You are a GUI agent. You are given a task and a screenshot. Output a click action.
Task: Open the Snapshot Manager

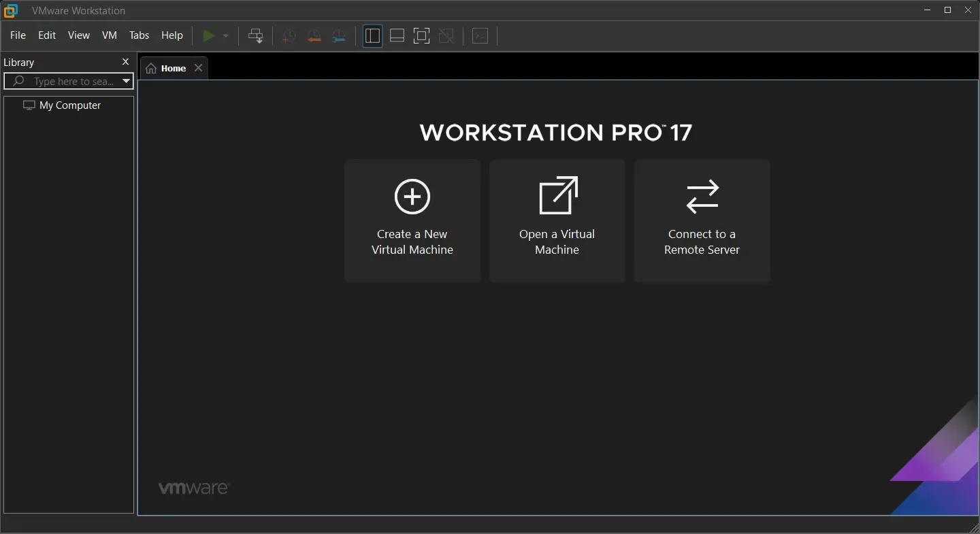point(340,35)
